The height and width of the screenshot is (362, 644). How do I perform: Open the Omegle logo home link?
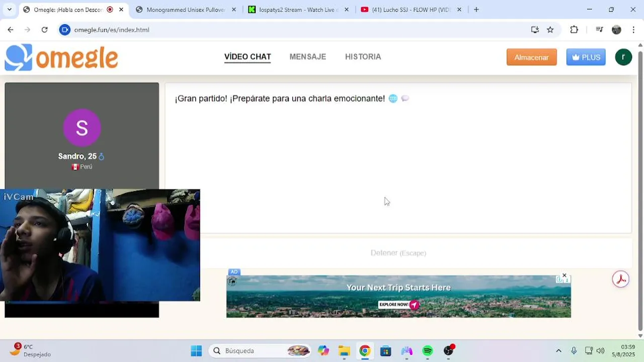click(x=61, y=57)
